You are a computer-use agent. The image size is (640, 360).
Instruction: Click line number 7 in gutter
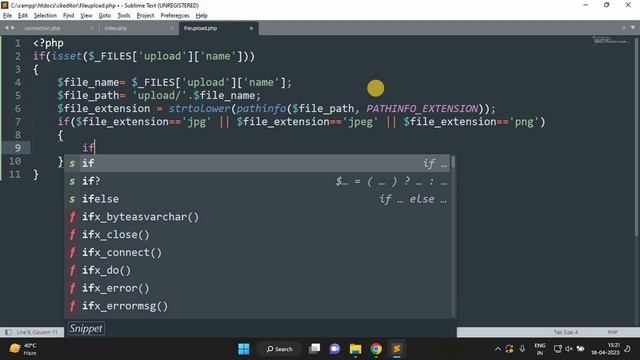click(18, 122)
